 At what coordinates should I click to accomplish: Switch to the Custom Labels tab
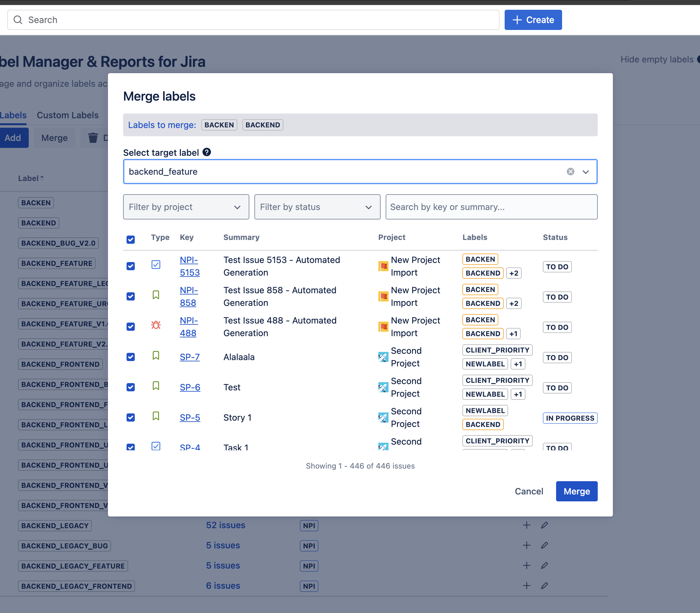(68, 115)
